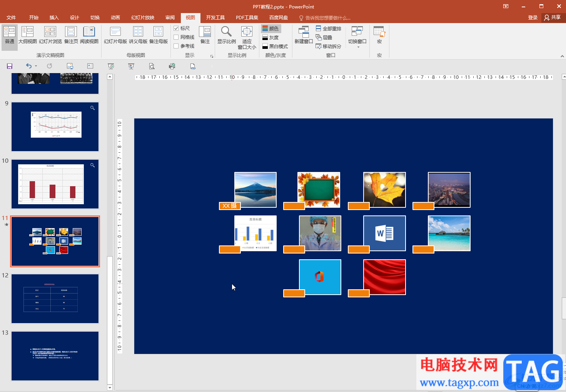Select slide 12 thumbnail with table

[x=55, y=299]
